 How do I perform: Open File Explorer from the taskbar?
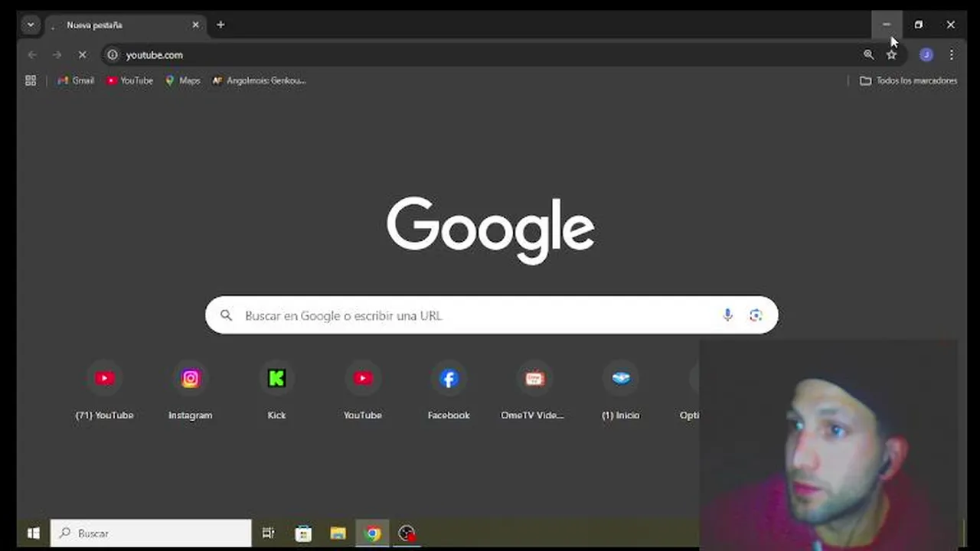click(338, 533)
